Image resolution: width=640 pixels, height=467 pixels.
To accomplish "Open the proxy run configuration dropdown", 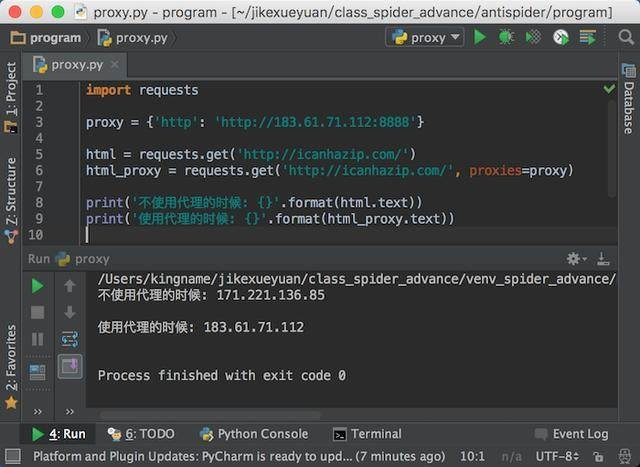I will pyautogui.click(x=425, y=37).
